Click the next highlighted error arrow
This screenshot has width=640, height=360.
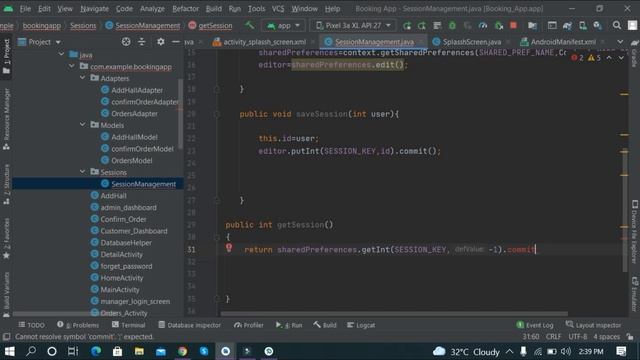click(x=621, y=58)
